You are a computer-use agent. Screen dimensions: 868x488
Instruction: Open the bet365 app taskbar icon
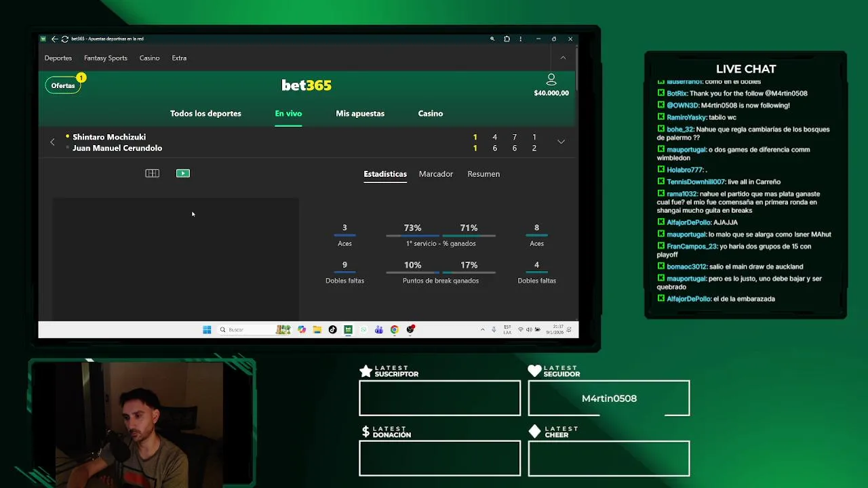point(348,329)
